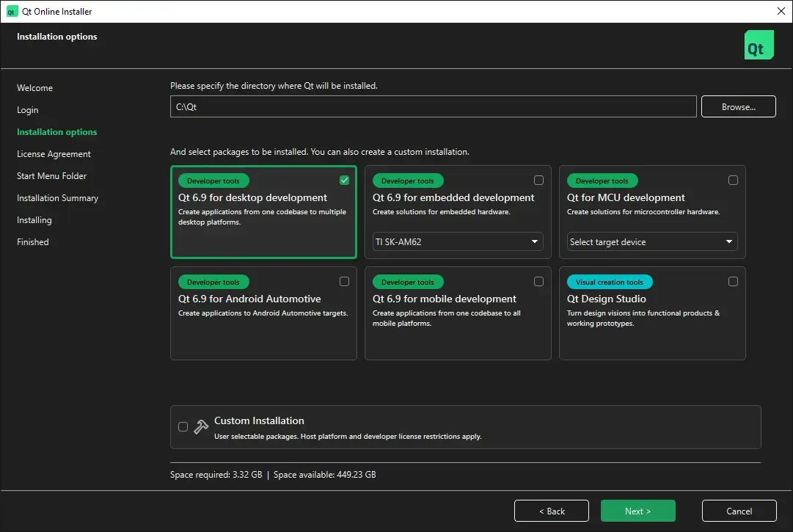The width and height of the screenshot is (793, 532).
Task: Click the Qt logo in the top-right corner
Action: click(759, 44)
